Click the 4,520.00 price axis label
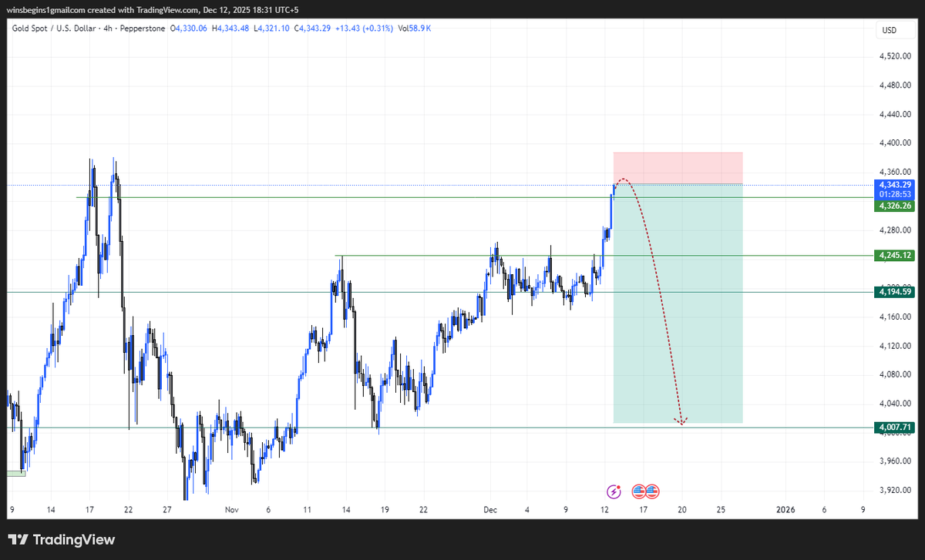 [x=895, y=56]
